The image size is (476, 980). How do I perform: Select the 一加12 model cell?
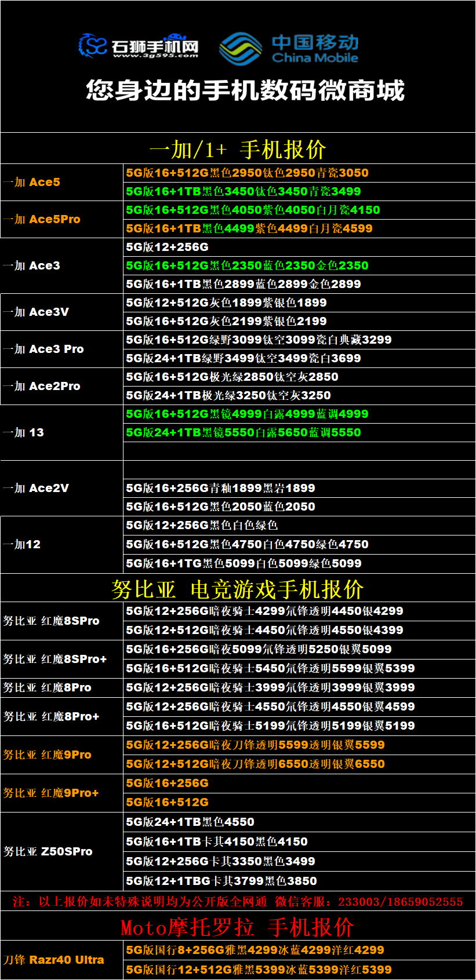61,544
